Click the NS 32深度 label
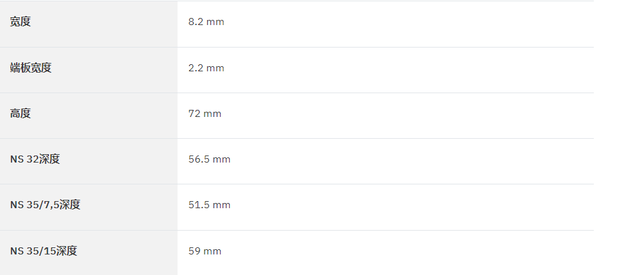The width and height of the screenshot is (644, 275). tap(35, 159)
